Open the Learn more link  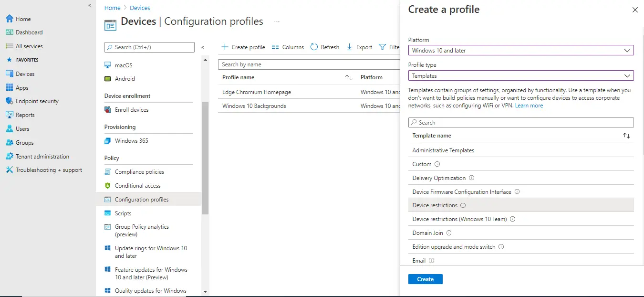[x=529, y=106]
